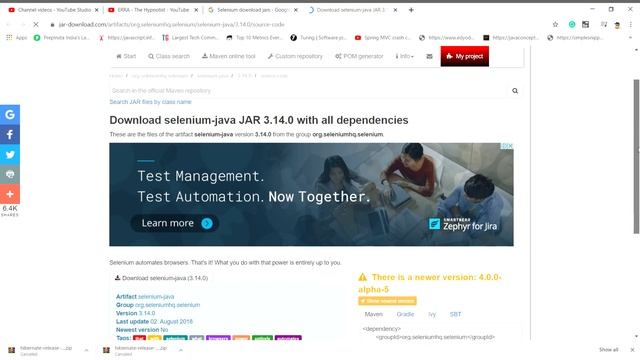This screenshot has width=640, height=360.
Task: Click the site search magnifier icon
Action: [x=515, y=91]
